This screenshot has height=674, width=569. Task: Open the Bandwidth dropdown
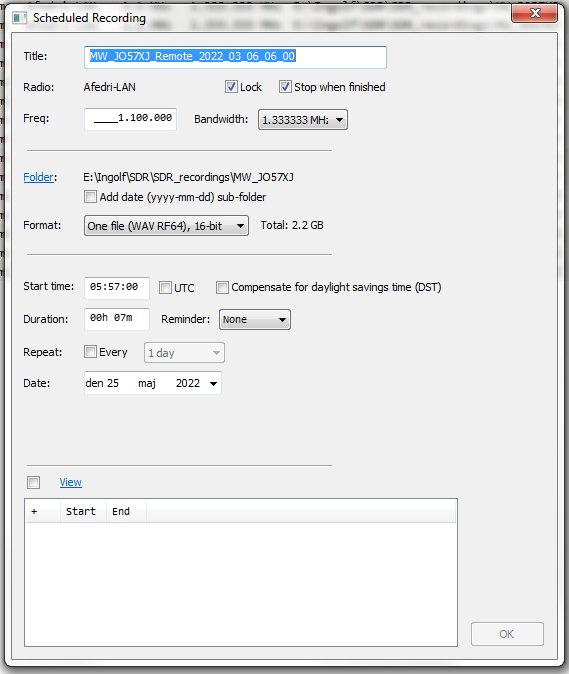pos(303,119)
